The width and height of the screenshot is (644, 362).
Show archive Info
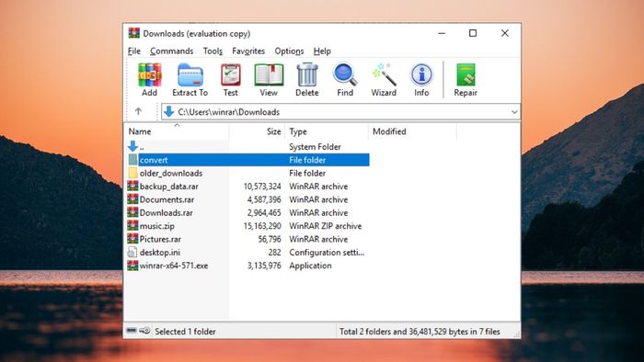coord(421,80)
